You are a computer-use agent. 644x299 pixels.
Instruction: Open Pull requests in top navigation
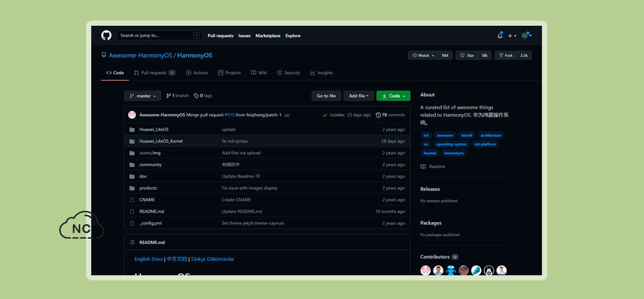tap(221, 36)
